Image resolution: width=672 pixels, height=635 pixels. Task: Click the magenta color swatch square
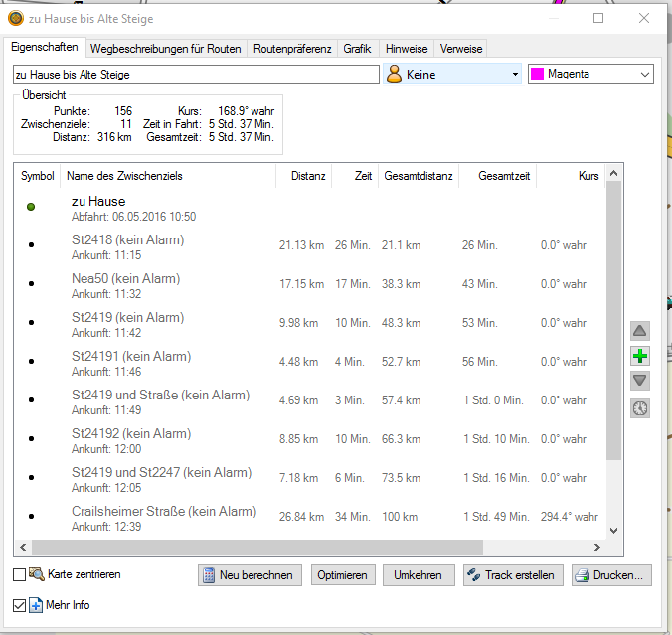coord(537,74)
